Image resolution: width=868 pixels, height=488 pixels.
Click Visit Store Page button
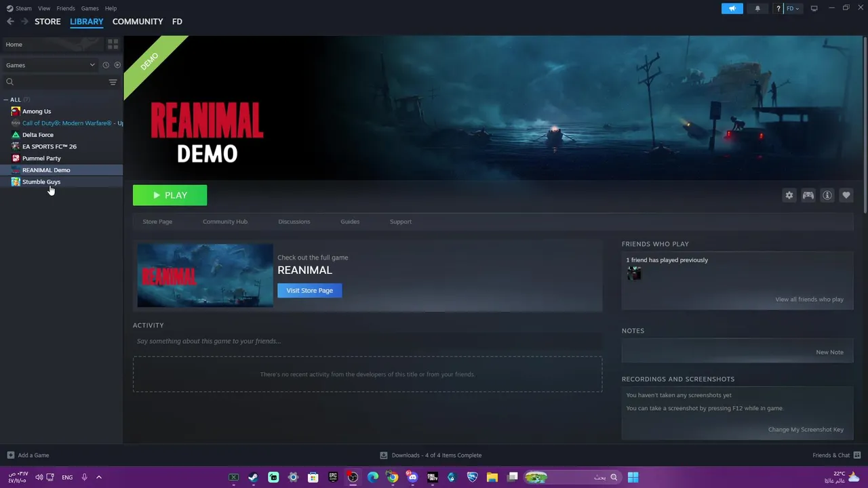click(x=310, y=290)
